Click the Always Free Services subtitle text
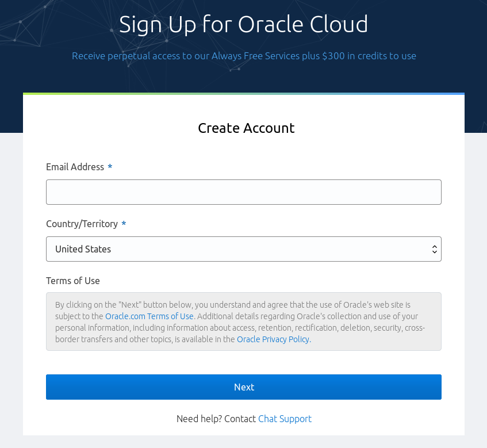 (x=243, y=56)
